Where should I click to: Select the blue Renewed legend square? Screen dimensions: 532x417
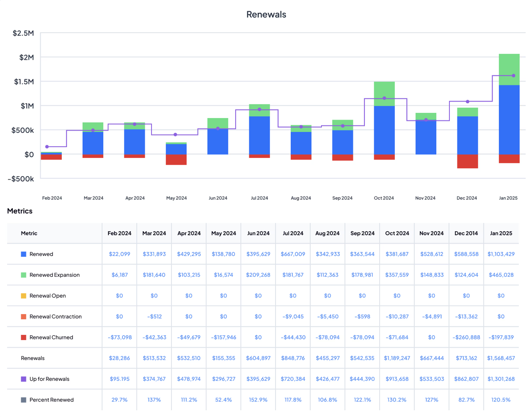point(23,254)
